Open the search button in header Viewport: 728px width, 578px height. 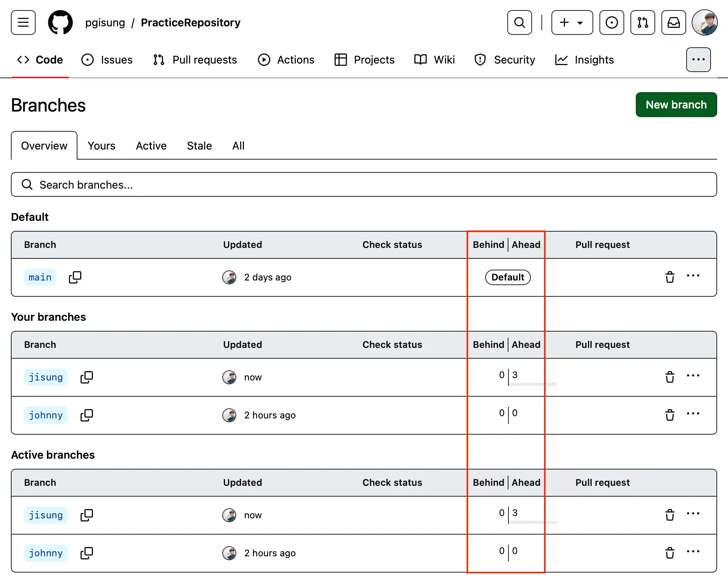[520, 22]
